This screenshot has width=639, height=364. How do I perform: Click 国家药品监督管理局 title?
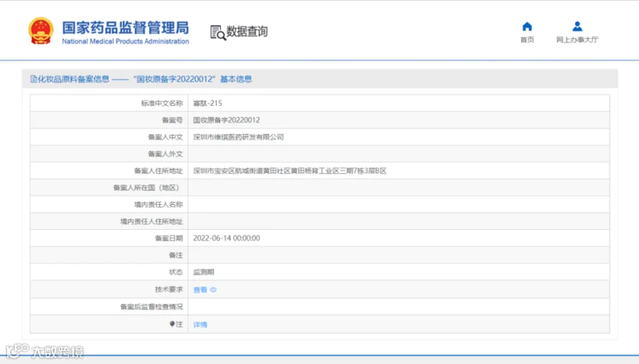[x=126, y=28]
